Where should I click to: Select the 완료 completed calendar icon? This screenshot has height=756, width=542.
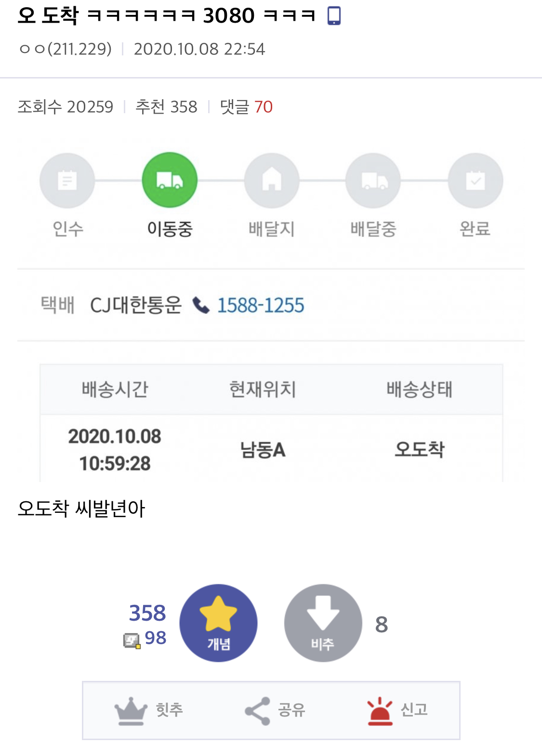[x=476, y=181]
